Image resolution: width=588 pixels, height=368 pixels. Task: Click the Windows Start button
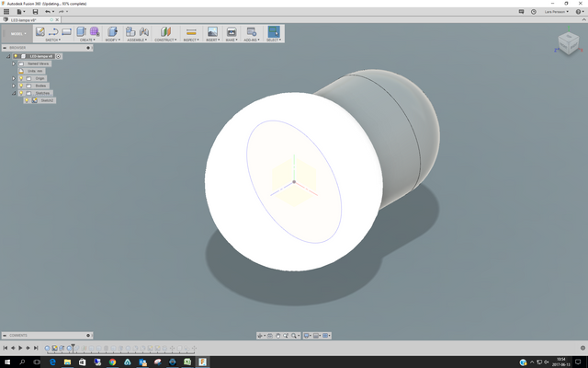point(7,362)
